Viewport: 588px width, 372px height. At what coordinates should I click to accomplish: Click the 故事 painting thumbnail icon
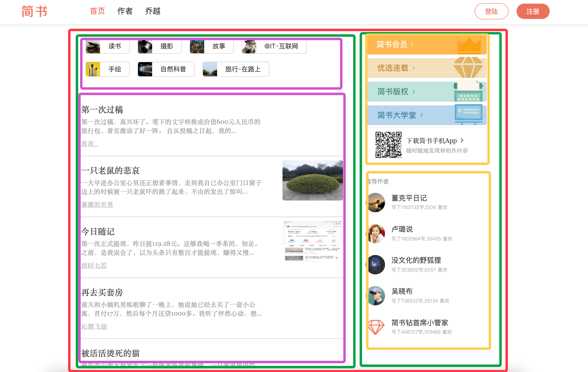[x=197, y=47]
